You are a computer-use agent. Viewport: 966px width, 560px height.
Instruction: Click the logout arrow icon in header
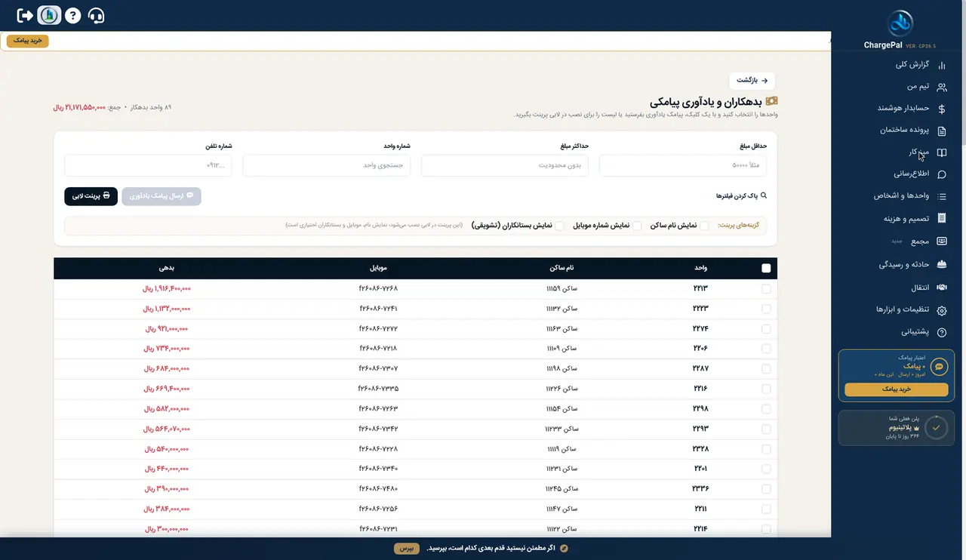tap(25, 15)
